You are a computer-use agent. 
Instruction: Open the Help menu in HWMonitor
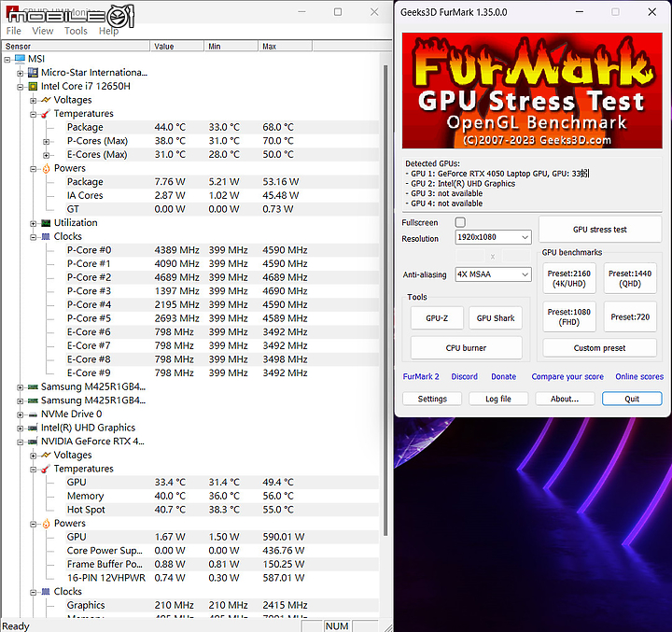pos(108,31)
